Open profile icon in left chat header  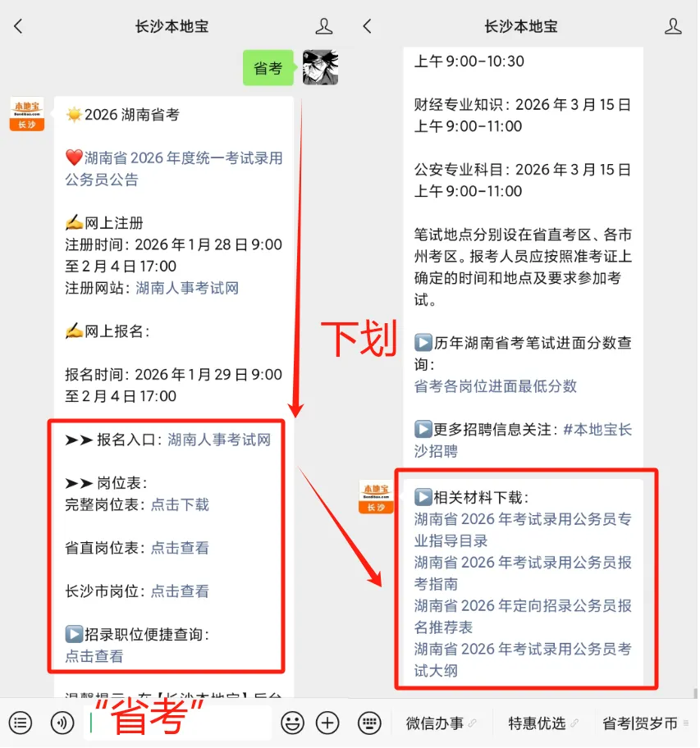[x=323, y=26]
